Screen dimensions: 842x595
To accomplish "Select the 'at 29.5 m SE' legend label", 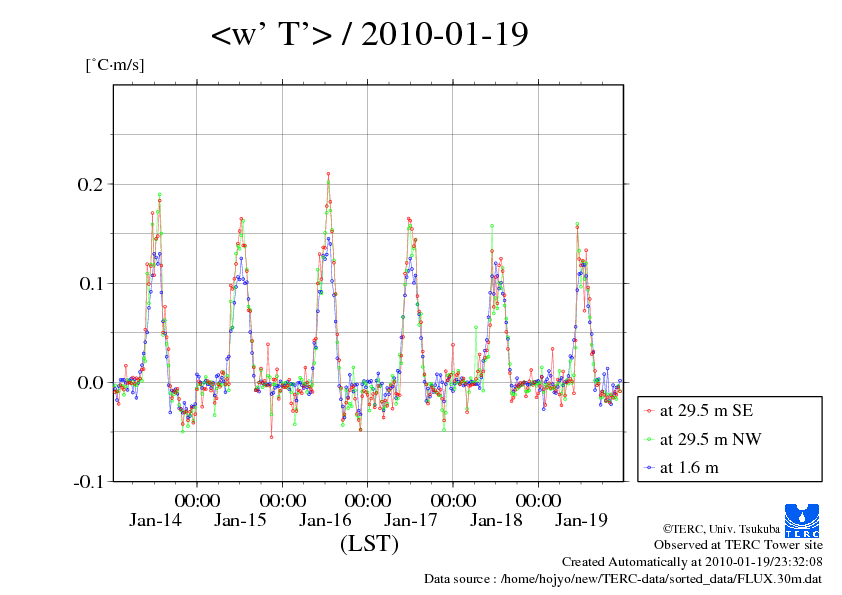I will [x=706, y=411].
